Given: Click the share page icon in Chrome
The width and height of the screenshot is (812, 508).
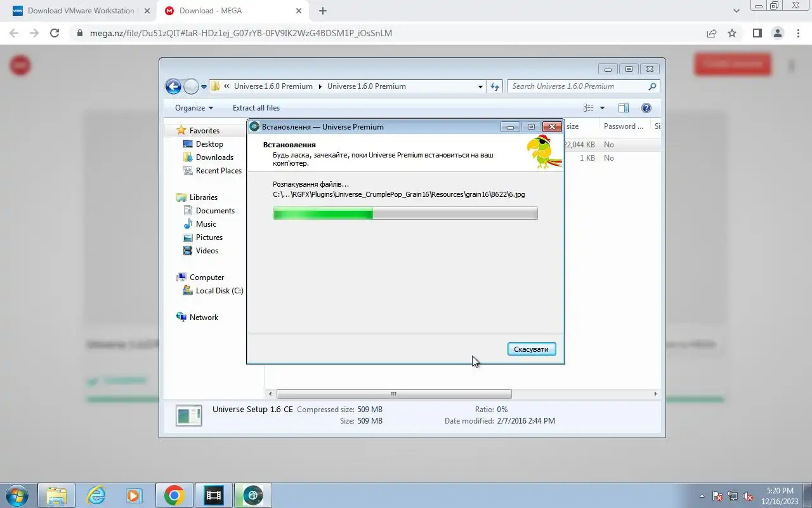Looking at the screenshot, I should coord(712,33).
